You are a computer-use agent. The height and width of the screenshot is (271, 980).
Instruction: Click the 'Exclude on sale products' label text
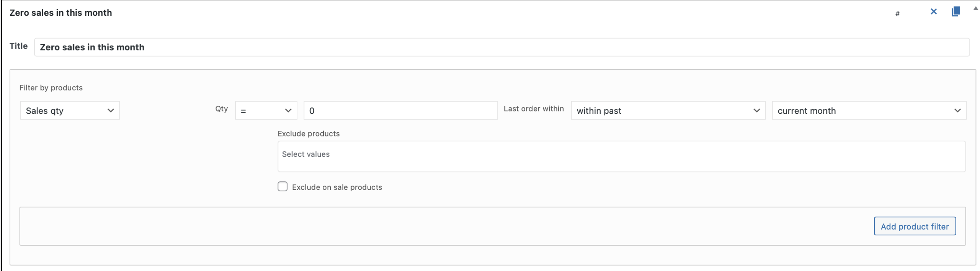tap(337, 187)
